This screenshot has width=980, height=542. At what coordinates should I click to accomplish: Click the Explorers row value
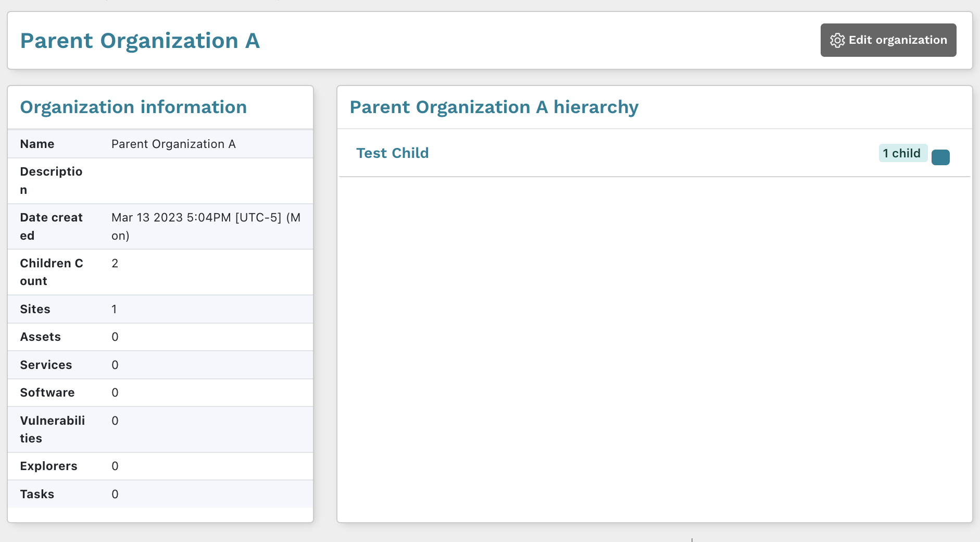[x=114, y=466]
